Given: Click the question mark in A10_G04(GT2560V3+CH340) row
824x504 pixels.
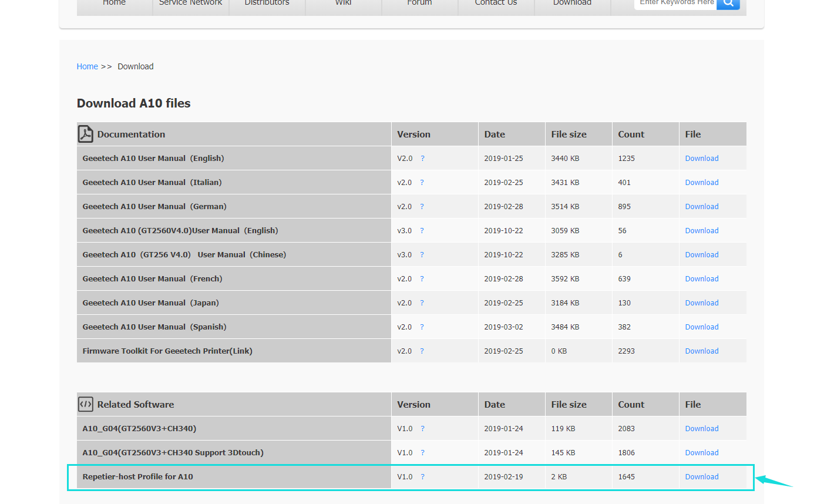Looking at the screenshot, I should (422, 429).
